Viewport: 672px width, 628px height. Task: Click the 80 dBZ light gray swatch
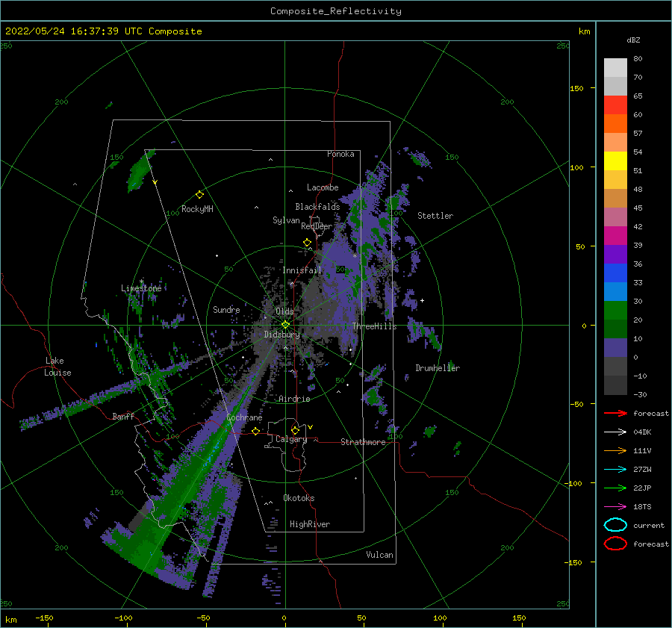pyautogui.click(x=615, y=68)
